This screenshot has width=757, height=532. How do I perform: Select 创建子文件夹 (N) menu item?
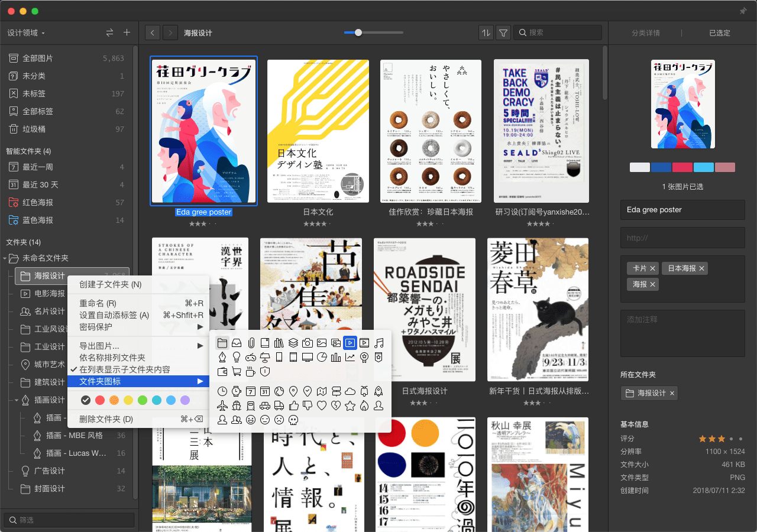pyautogui.click(x=138, y=284)
